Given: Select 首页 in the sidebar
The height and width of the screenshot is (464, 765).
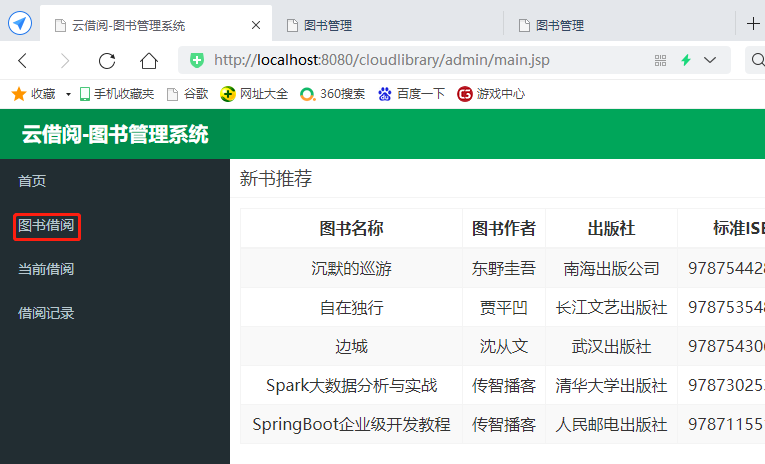Looking at the screenshot, I should coord(32,181).
